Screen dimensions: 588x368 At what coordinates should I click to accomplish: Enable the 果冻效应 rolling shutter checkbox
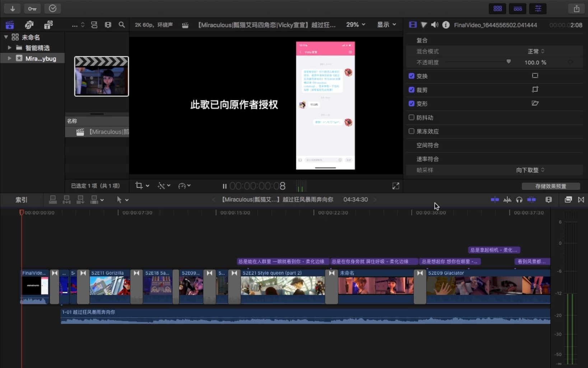tap(411, 131)
